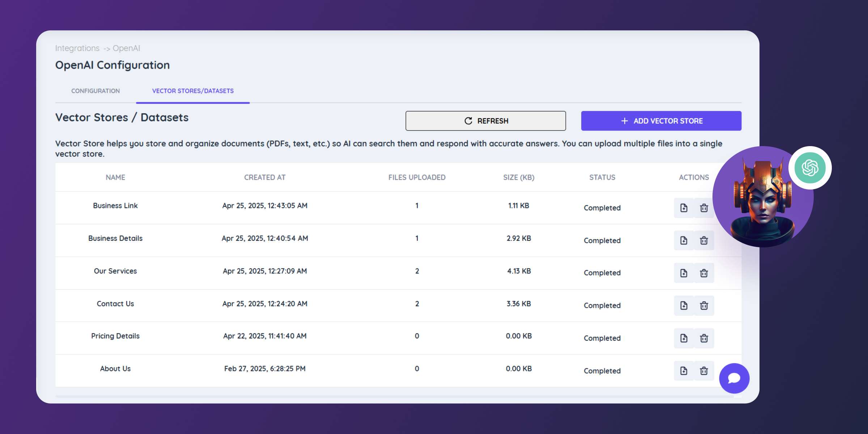
Task: Click Completed status in Business Link row
Action: (x=602, y=208)
